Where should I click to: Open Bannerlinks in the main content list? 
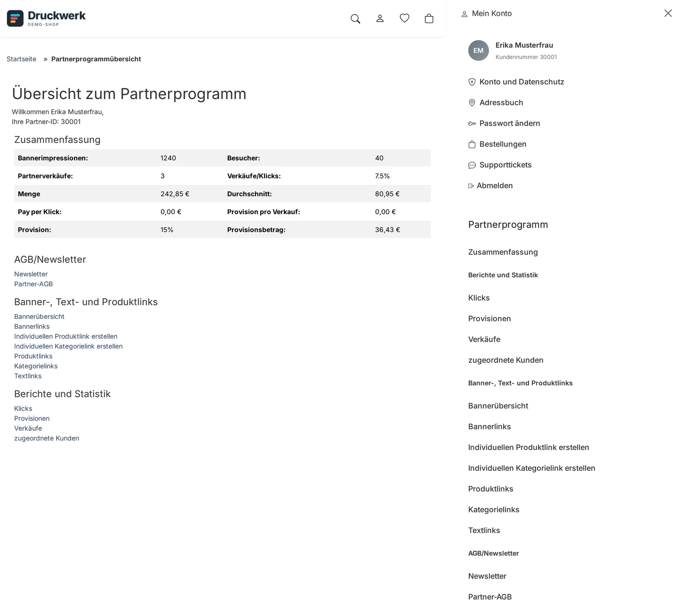point(32,326)
